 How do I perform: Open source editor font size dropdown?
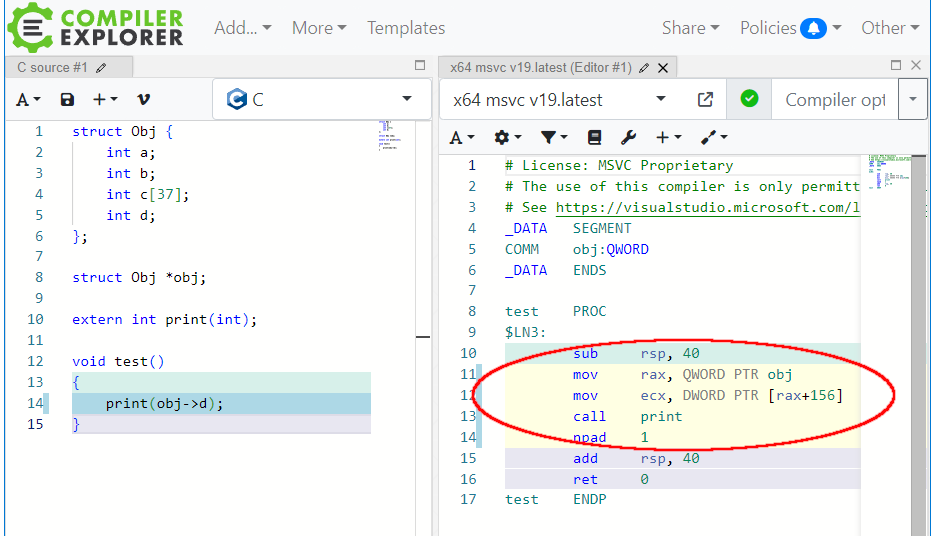click(x=28, y=100)
